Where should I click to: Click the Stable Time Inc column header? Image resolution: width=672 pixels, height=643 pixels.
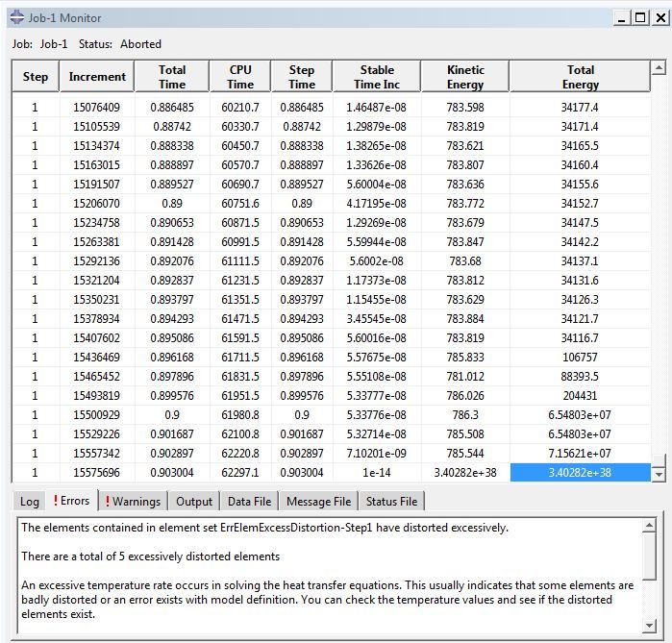377,77
